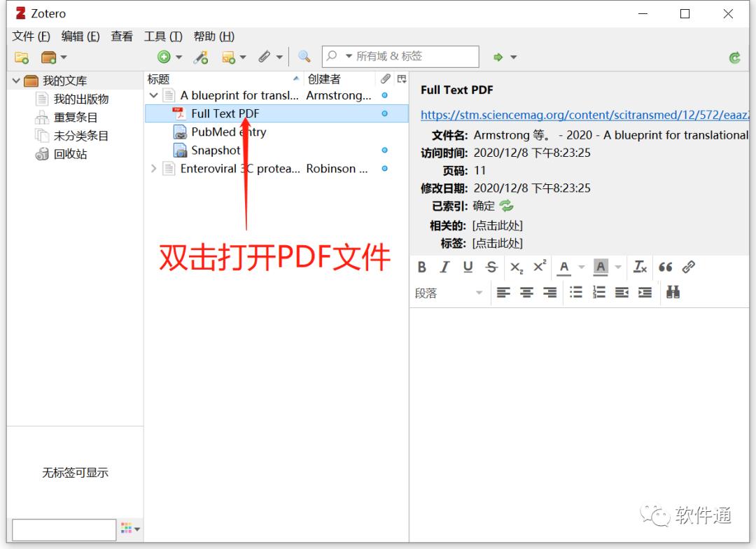Screen dimensions: 756x549
Task: Collapse the 我的文库 library tree
Action: 16,81
